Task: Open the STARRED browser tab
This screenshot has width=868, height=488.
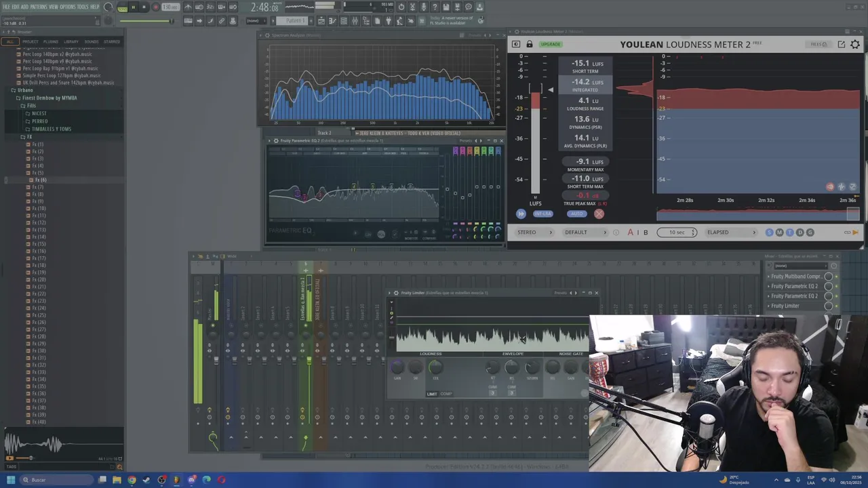Action: coord(112,41)
